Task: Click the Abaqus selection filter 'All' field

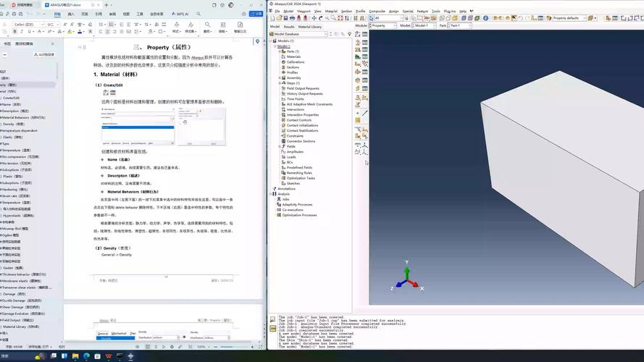Action: coord(388,18)
